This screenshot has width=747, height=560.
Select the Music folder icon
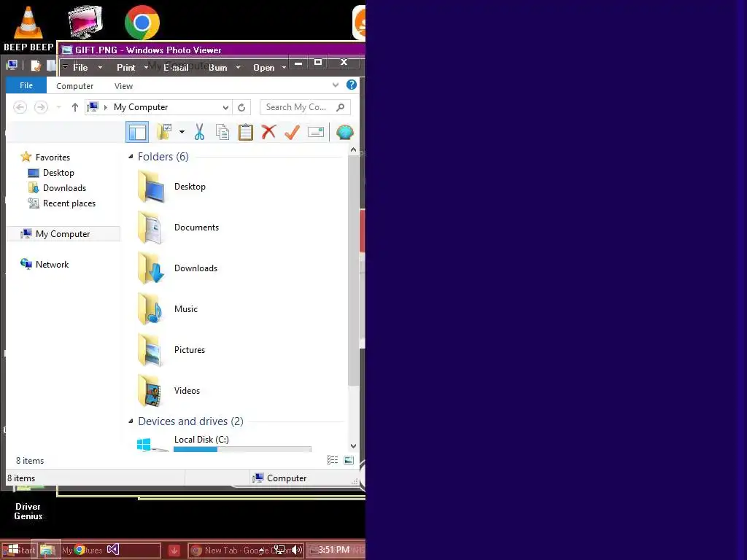click(x=151, y=309)
